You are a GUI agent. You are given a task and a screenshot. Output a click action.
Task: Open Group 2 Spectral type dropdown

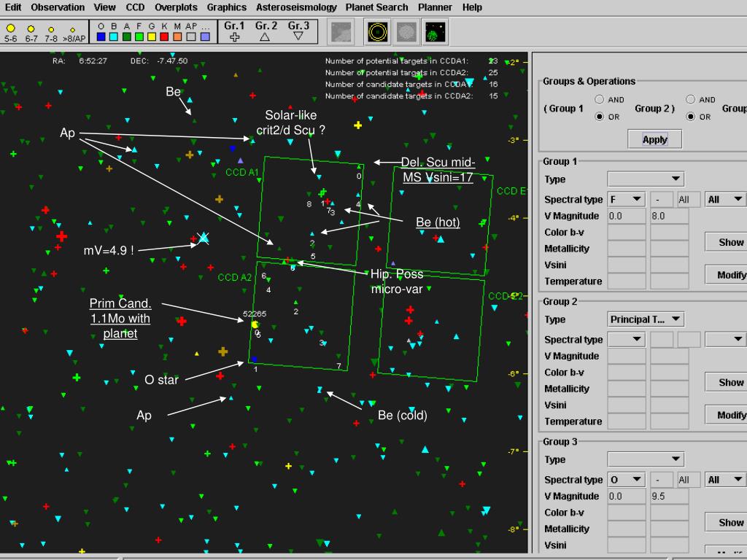627,339
